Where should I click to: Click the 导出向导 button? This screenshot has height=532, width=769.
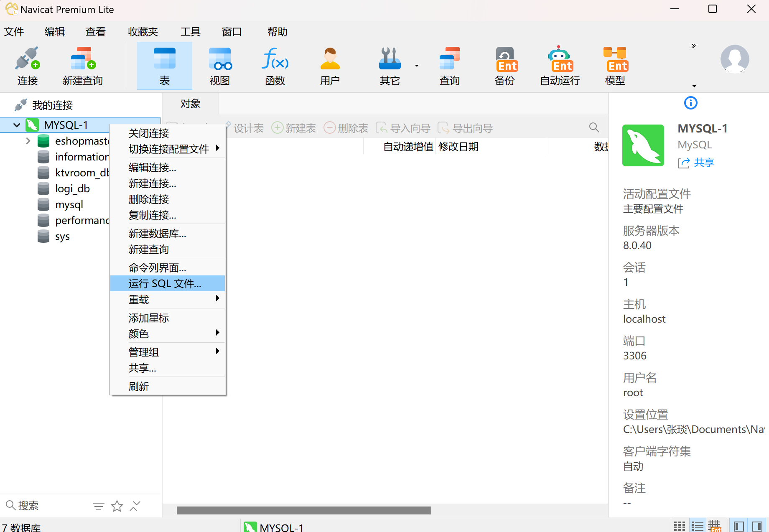point(465,128)
